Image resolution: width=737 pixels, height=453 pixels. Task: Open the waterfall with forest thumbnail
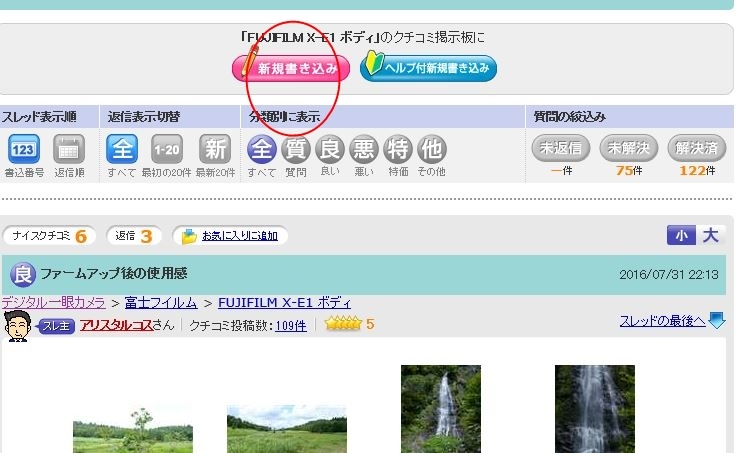pyautogui.click(x=441, y=409)
